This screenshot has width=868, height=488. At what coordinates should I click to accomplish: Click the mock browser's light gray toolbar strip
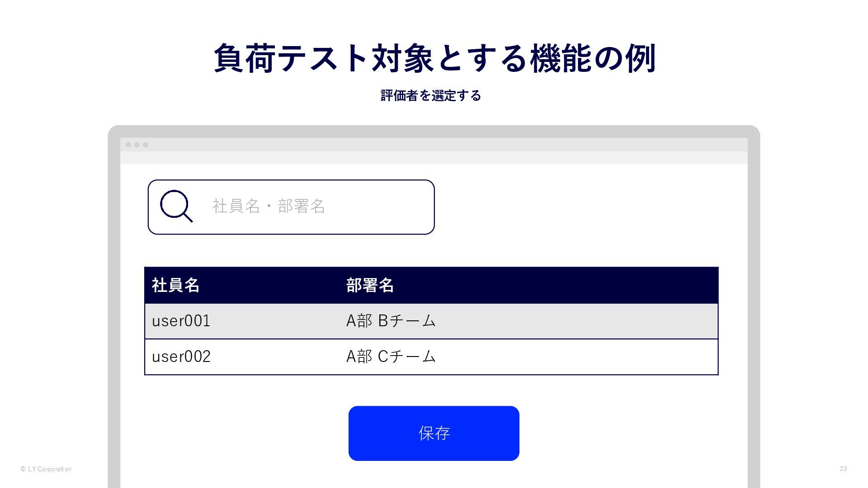(x=434, y=158)
